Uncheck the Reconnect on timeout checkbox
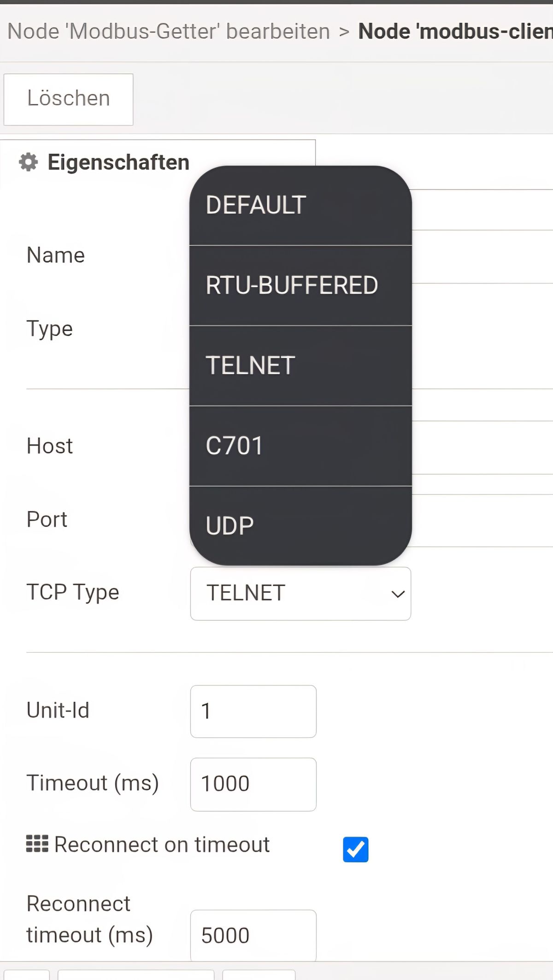 click(355, 849)
